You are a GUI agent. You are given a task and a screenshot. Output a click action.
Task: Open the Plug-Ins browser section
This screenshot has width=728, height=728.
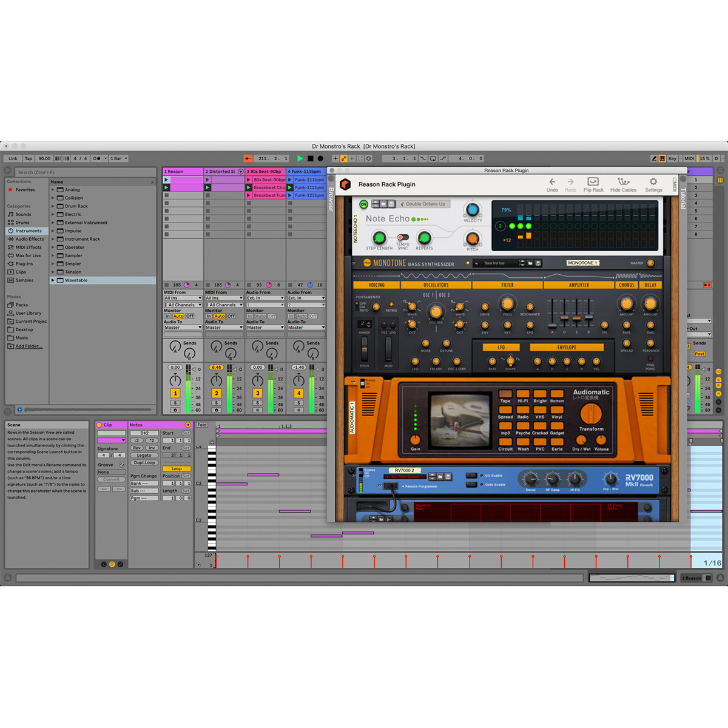(23, 263)
